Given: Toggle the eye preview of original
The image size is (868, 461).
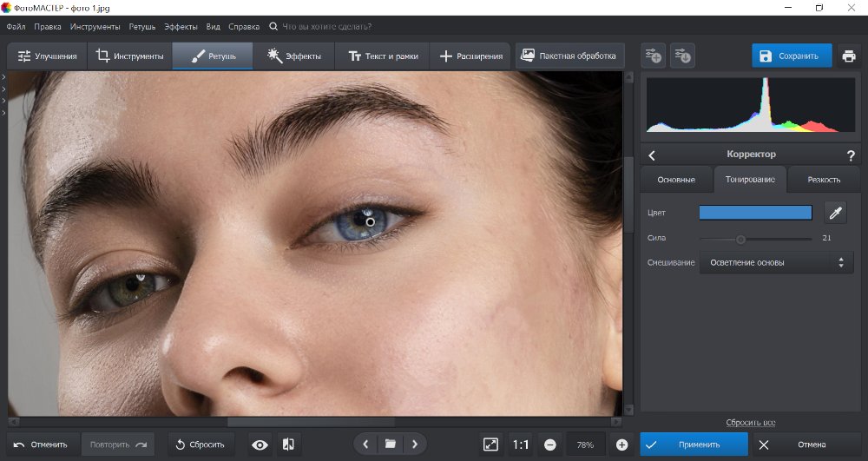Looking at the screenshot, I should tap(260, 445).
